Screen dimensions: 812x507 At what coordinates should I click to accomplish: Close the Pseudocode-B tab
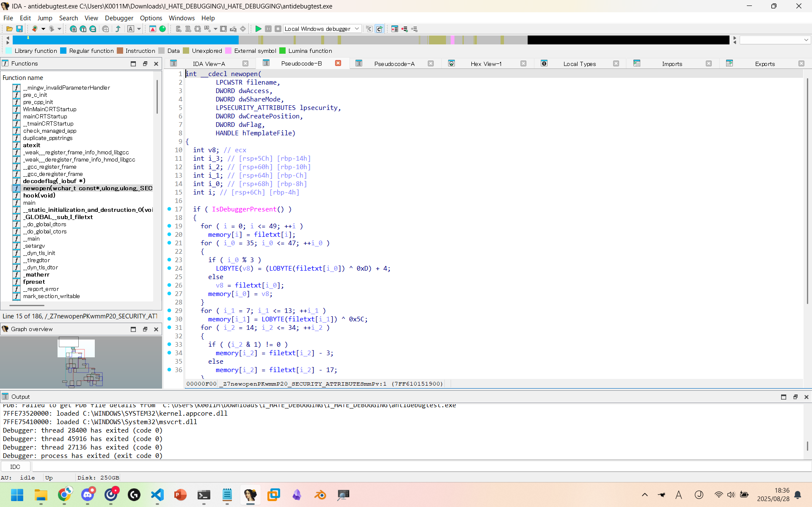pos(338,63)
